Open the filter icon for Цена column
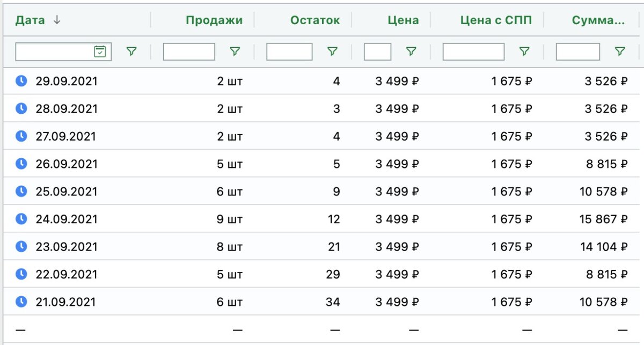Screen dimensions: 644x345 click(x=411, y=51)
